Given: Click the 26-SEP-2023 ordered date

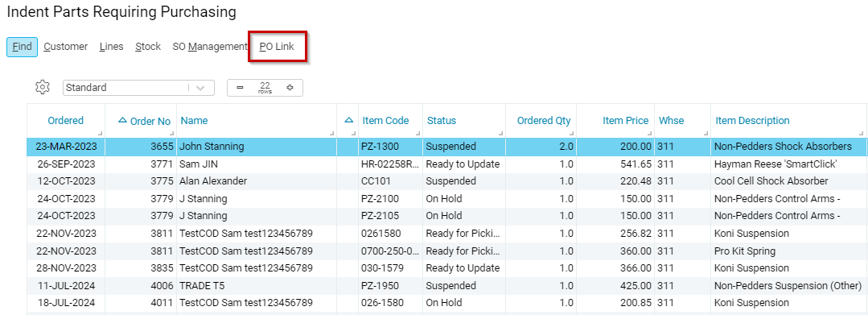Looking at the screenshot, I should tap(66, 164).
